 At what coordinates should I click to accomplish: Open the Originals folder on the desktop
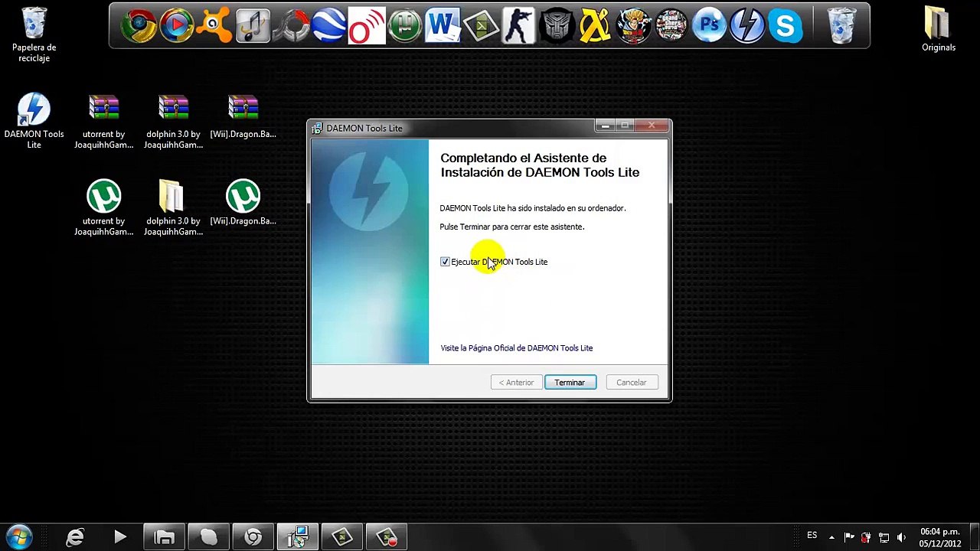click(939, 30)
